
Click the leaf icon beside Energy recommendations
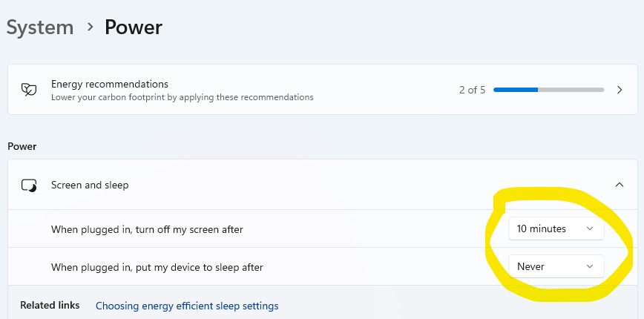coord(29,90)
